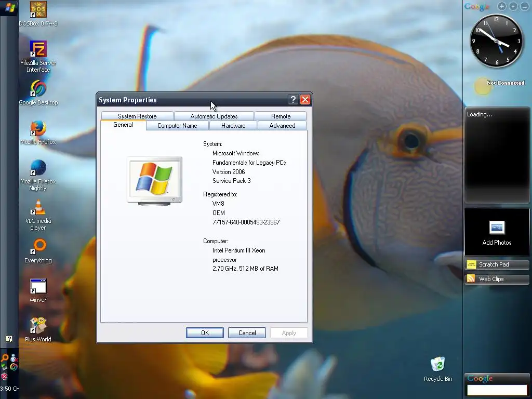Switch to the Computer Name tab
The height and width of the screenshot is (399, 532).
(x=177, y=126)
